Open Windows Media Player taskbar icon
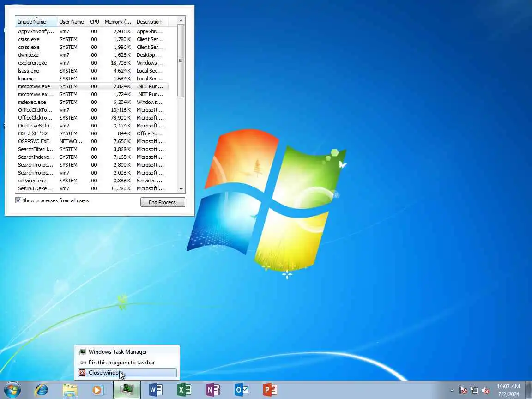Viewport: 532px width, 399px height. [98, 390]
